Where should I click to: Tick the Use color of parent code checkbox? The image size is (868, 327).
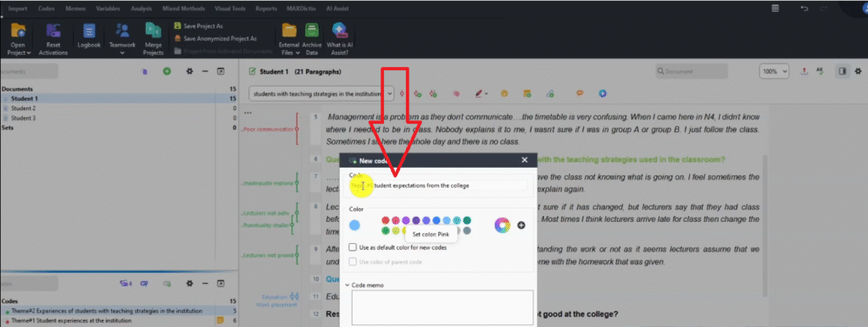coord(353,262)
